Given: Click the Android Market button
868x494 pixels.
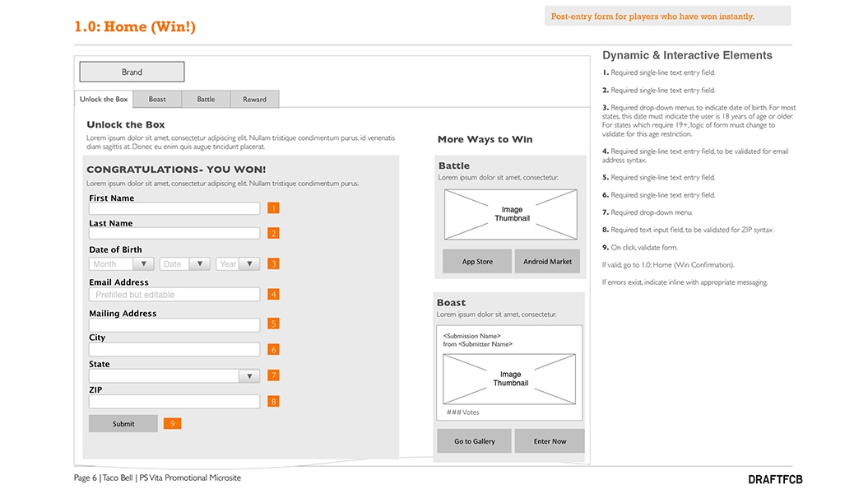Looking at the screenshot, I should coord(547,261).
